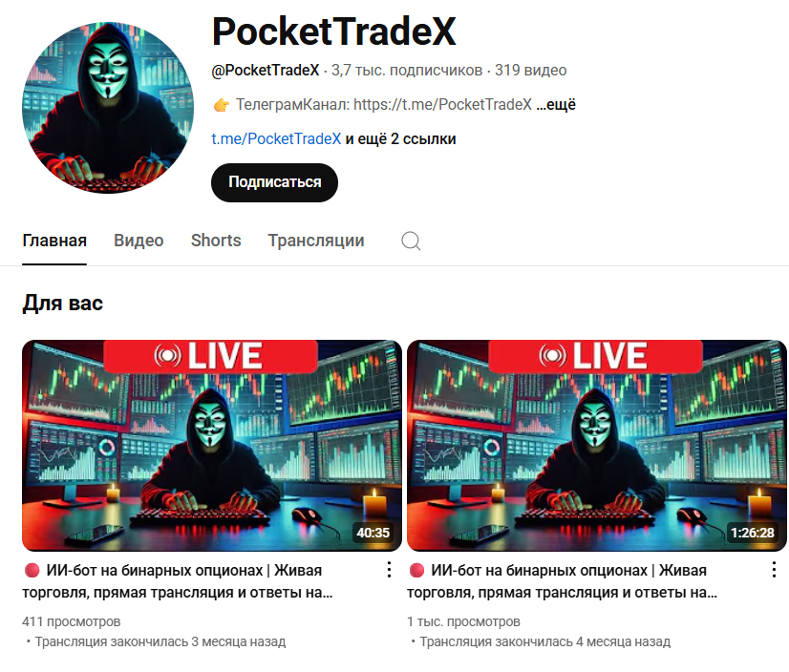Click the pointing hand emoji in description
Screen dimensions: 789x672
[x=222, y=105]
